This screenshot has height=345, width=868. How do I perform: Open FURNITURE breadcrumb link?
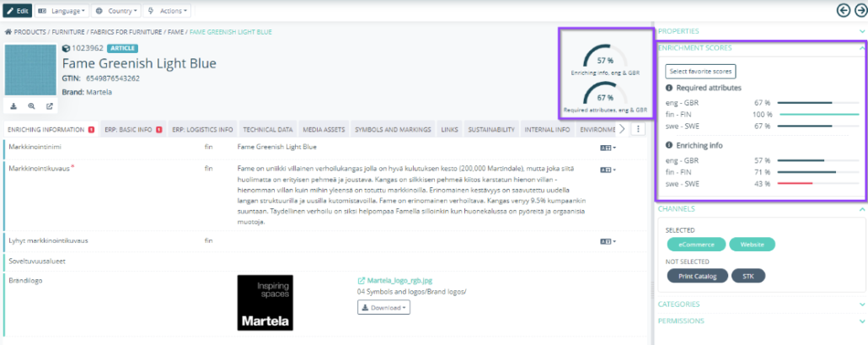pos(68,32)
